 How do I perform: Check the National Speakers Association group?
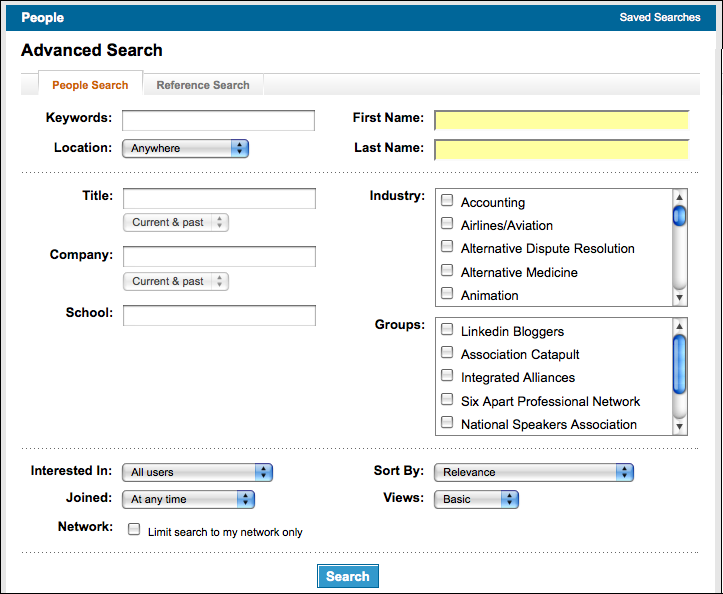point(447,422)
